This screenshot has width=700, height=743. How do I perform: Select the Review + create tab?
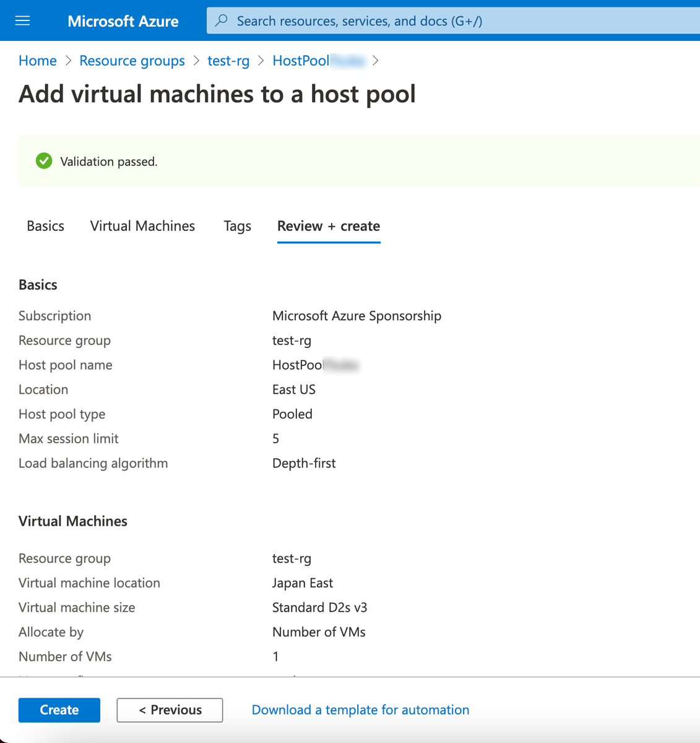coord(329,226)
